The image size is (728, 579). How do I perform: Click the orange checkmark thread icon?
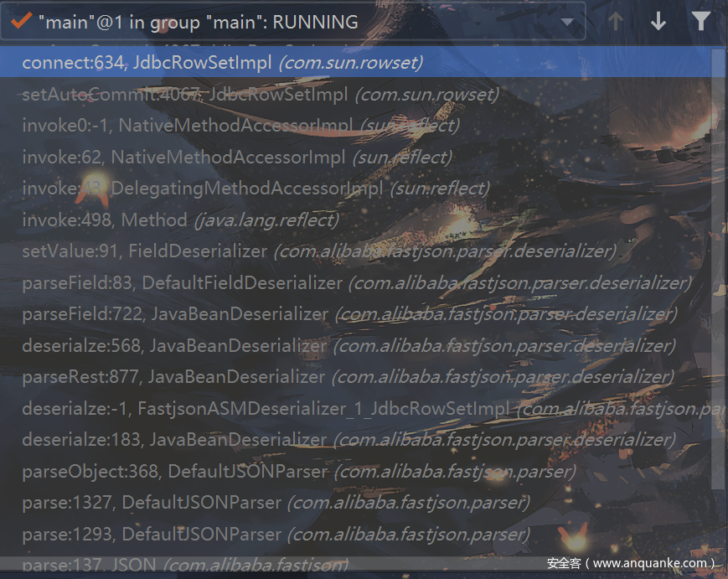coord(21,21)
